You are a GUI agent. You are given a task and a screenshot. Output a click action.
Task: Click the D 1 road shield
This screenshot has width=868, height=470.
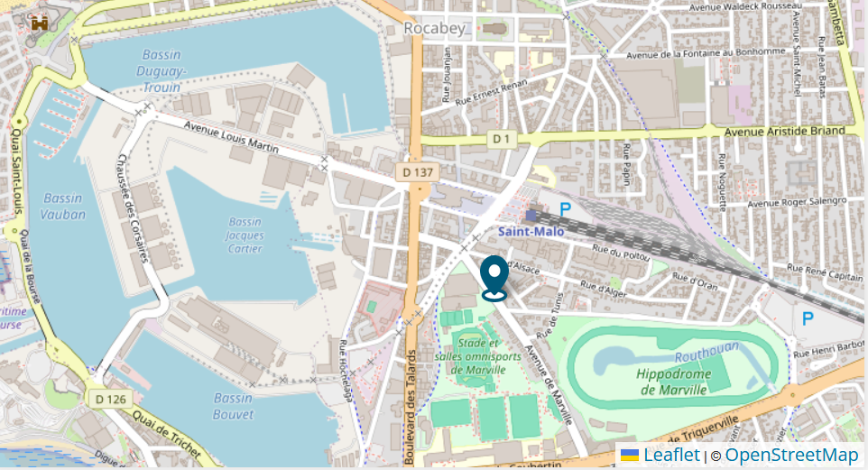[501, 139]
